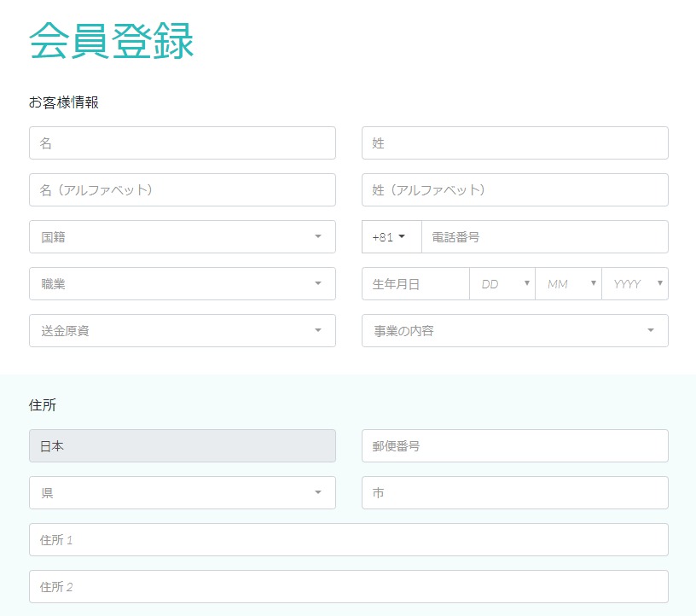Click the 電話番号 phone number field
696x616 pixels.
click(544, 237)
